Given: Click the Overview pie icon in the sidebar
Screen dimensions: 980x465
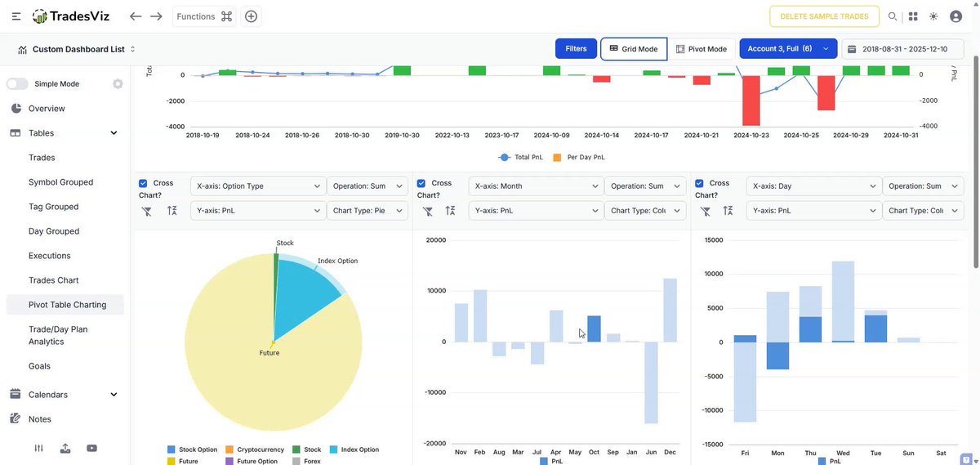Looking at the screenshot, I should coord(16,108).
